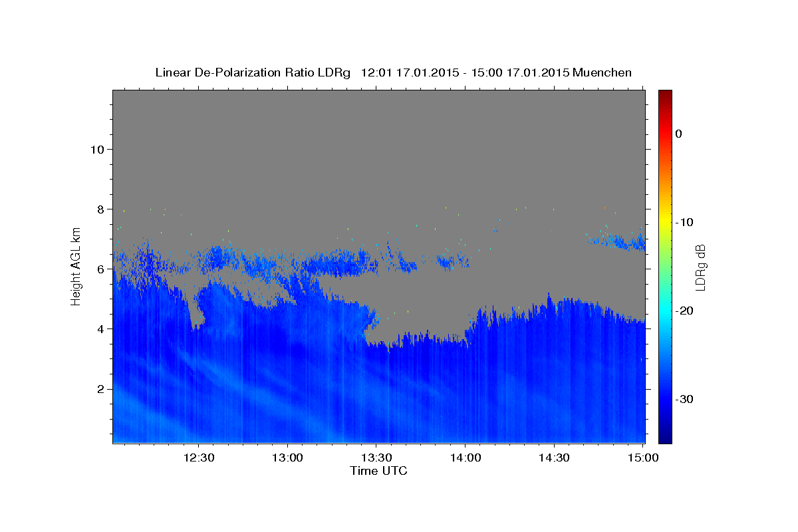Image resolution: width=798 pixels, height=532 pixels.
Task: Click the plot title 'Linear De-Polarization Ratio LDRg'
Action: (x=253, y=72)
